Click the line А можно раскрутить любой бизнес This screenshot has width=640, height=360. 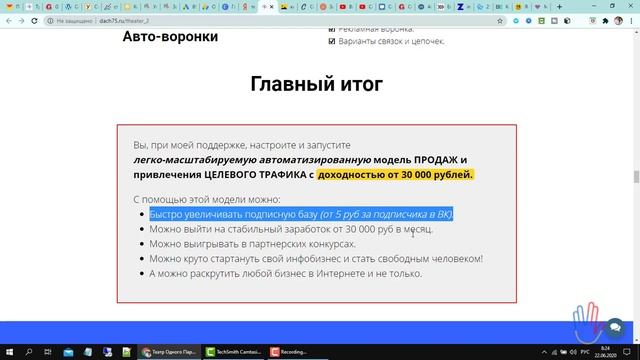coord(286,273)
